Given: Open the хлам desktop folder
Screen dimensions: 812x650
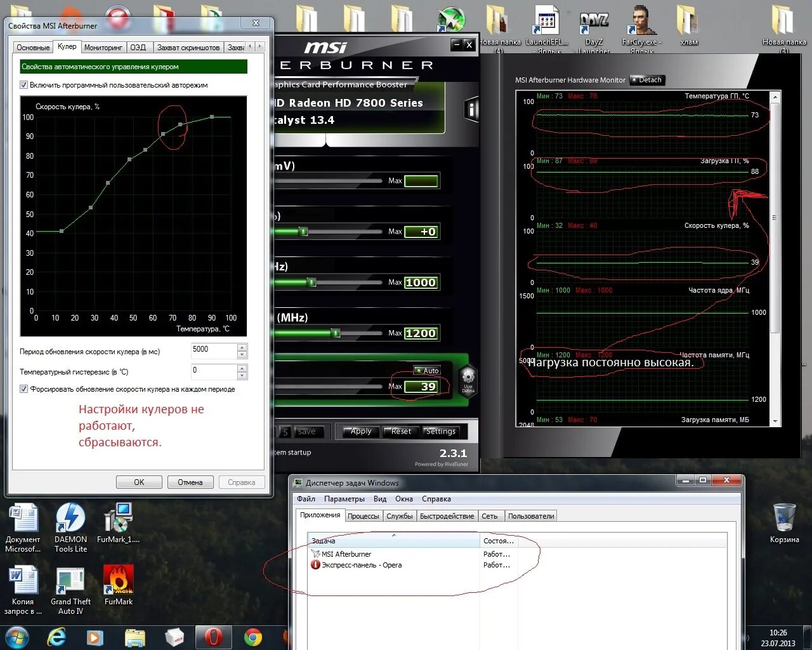Looking at the screenshot, I should pos(688,25).
